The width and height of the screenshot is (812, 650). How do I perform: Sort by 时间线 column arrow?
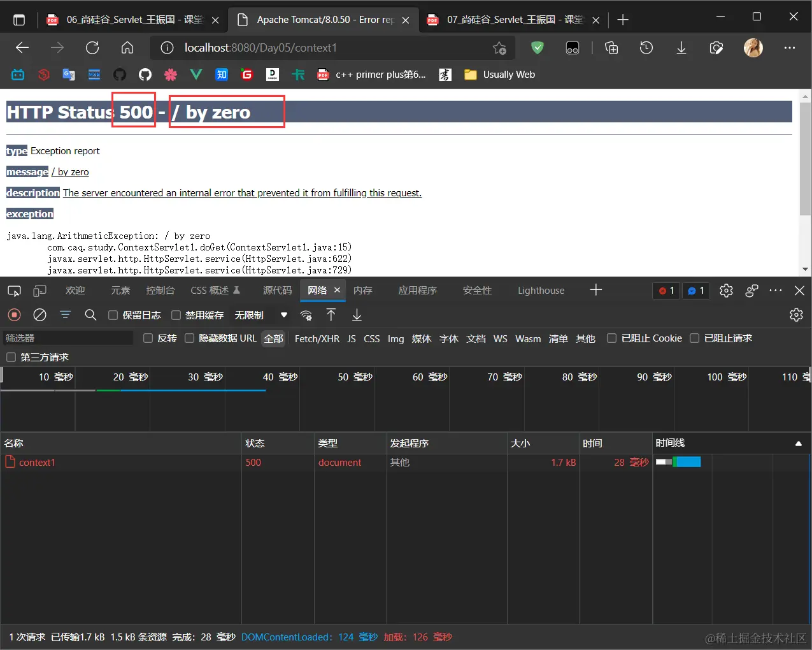pos(799,444)
